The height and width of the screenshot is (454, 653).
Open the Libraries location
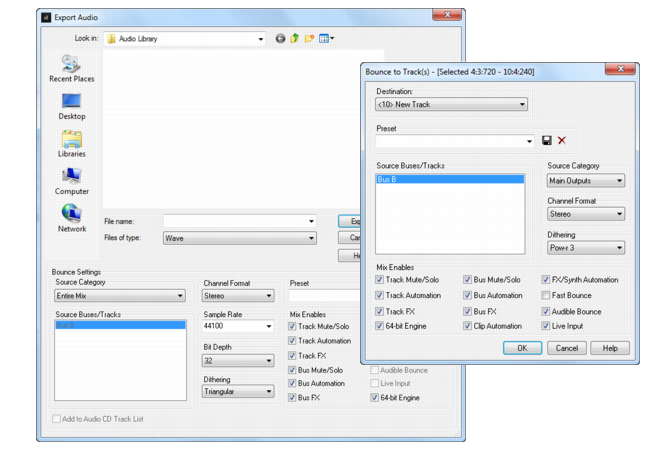71,144
